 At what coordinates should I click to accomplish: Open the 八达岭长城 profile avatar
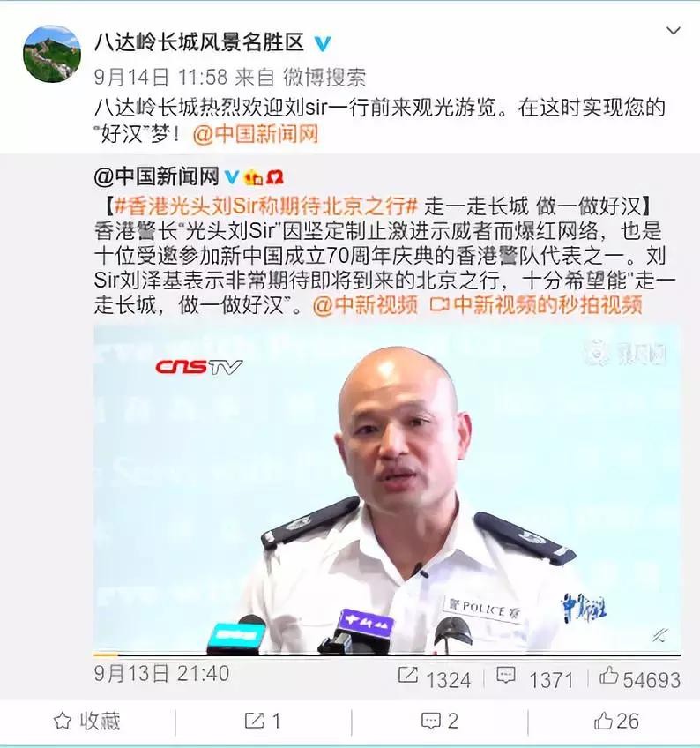(51, 54)
